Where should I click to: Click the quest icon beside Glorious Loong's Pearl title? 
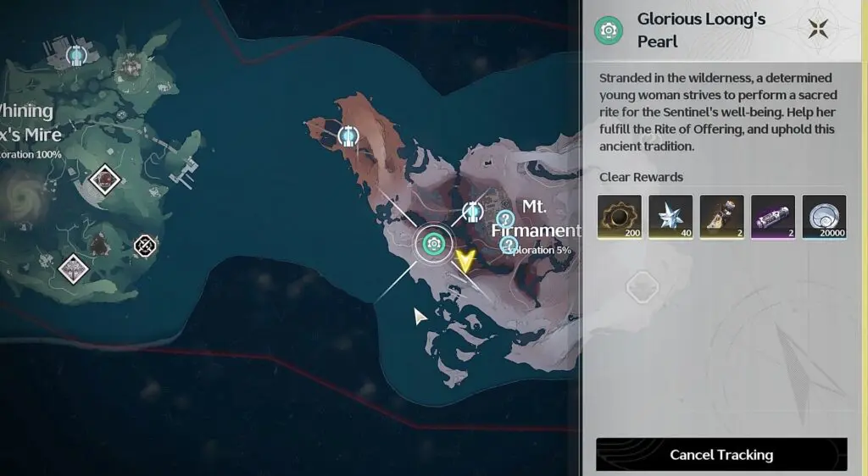pyautogui.click(x=609, y=30)
